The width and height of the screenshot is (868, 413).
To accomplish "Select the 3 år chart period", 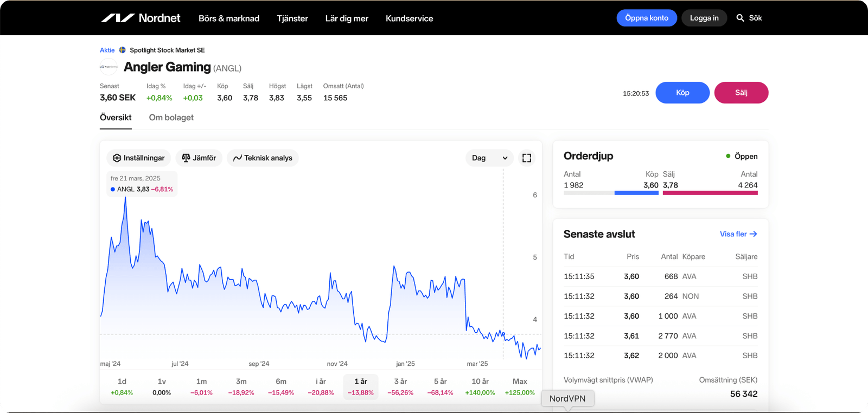I will coord(400,386).
